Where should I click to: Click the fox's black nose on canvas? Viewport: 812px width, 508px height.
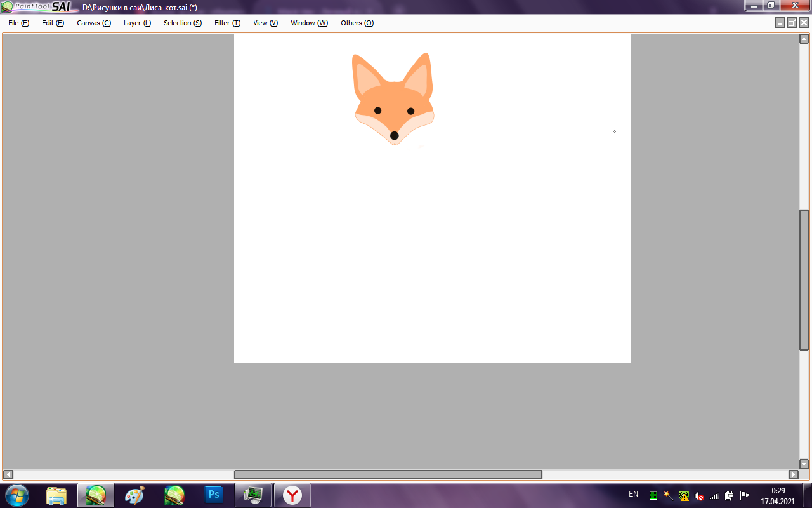coord(394,135)
